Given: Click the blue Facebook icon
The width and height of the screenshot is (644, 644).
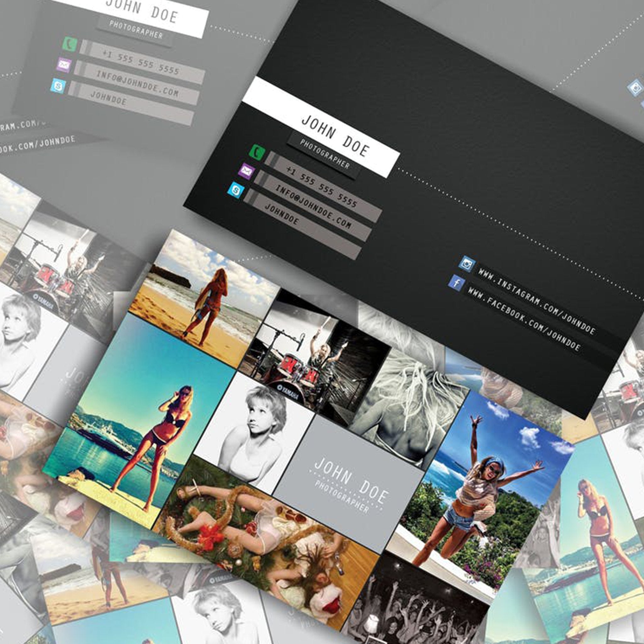Looking at the screenshot, I should [456, 283].
